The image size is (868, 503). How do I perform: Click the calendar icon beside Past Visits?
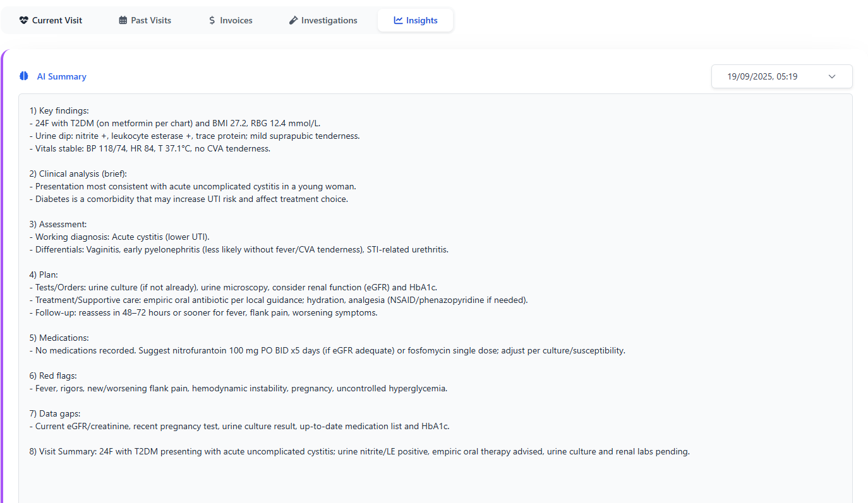click(123, 20)
